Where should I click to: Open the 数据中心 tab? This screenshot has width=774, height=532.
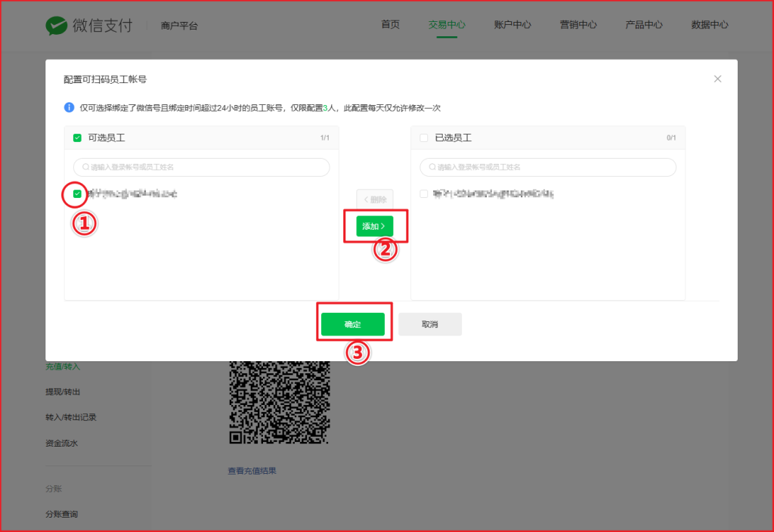pyautogui.click(x=710, y=25)
